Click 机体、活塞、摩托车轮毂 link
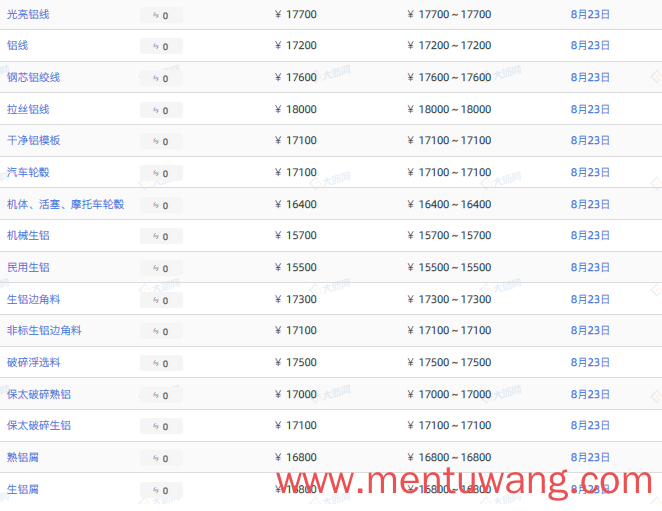662x511 pixels. click(65, 204)
